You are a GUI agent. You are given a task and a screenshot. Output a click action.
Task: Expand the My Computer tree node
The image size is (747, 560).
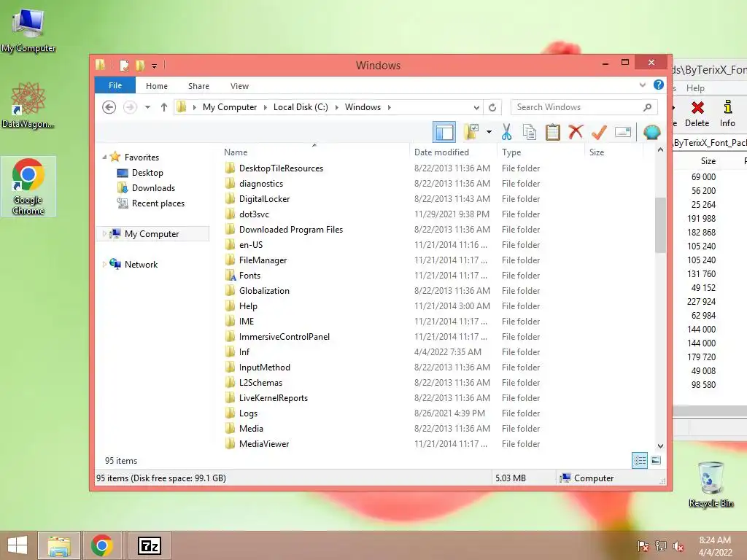tap(104, 234)
